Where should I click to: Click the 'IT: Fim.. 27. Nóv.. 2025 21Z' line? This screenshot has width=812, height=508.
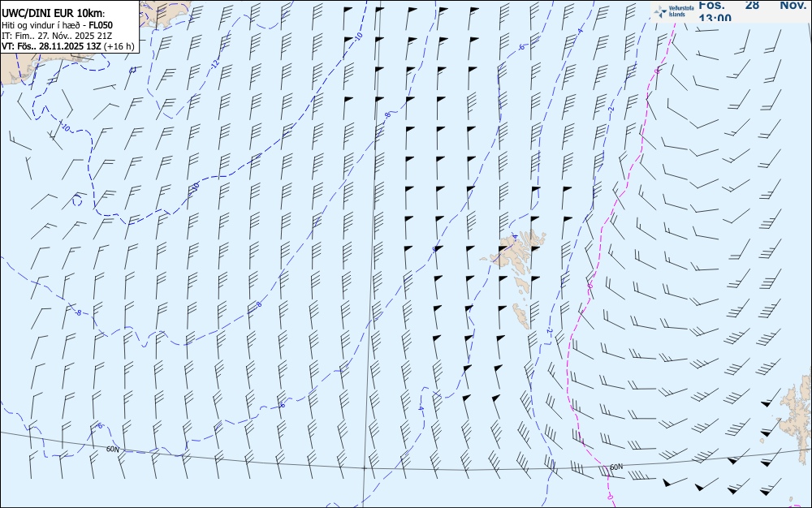(x=57, y=36)
